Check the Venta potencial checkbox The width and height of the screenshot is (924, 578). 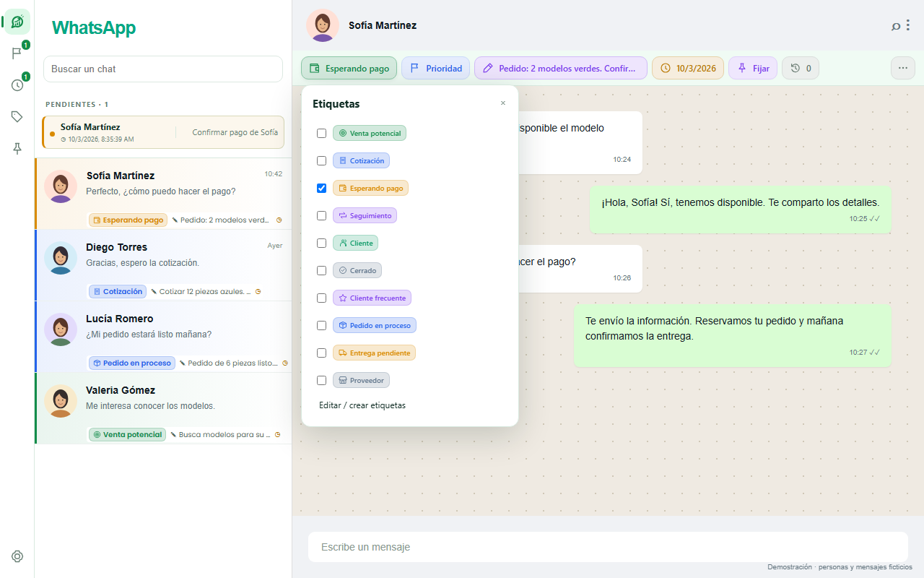coord(322,133)
